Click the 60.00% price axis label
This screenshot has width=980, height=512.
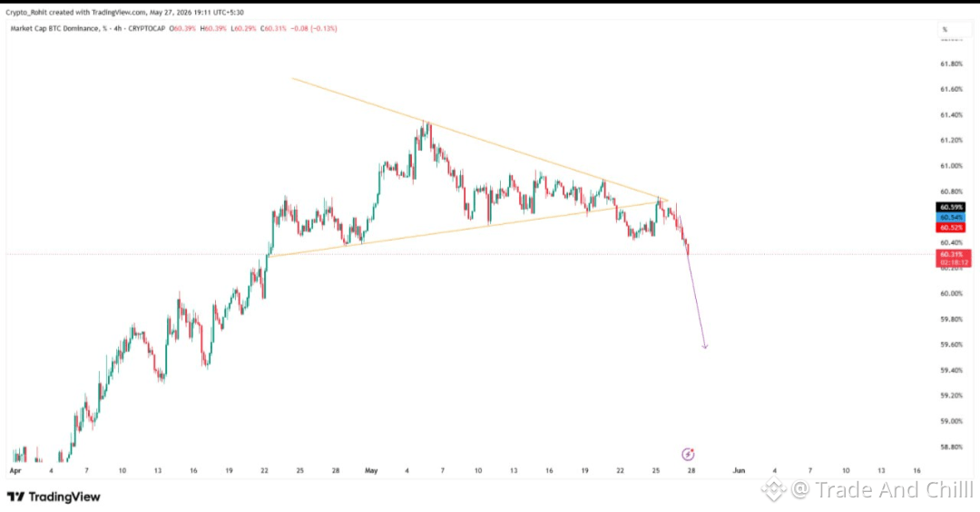(951, 293)
